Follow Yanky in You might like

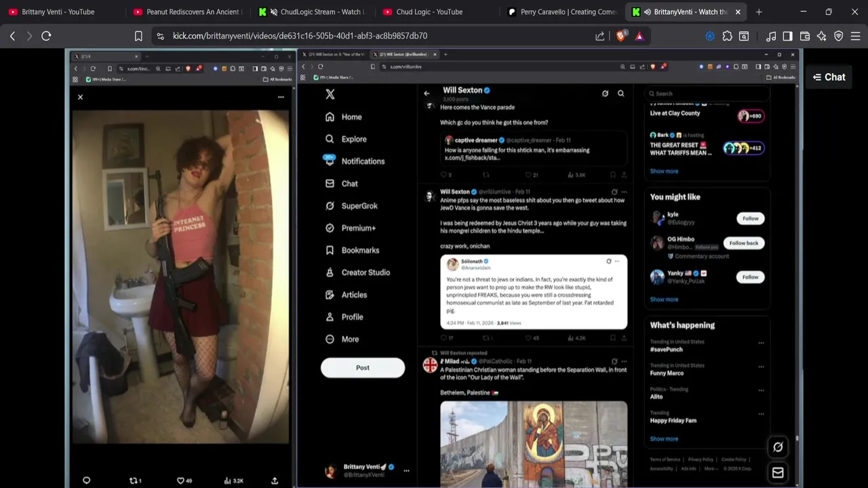[x=750, y=277]
